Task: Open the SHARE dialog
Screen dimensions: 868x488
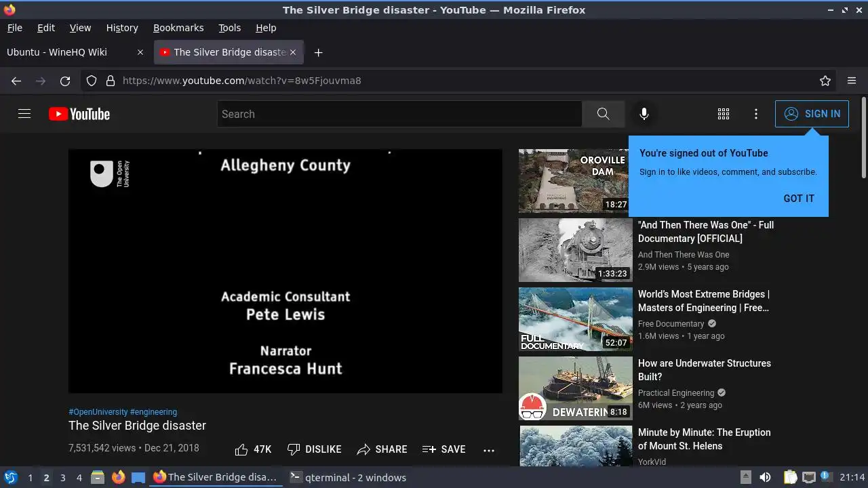Action: click(x=382, y=449)
